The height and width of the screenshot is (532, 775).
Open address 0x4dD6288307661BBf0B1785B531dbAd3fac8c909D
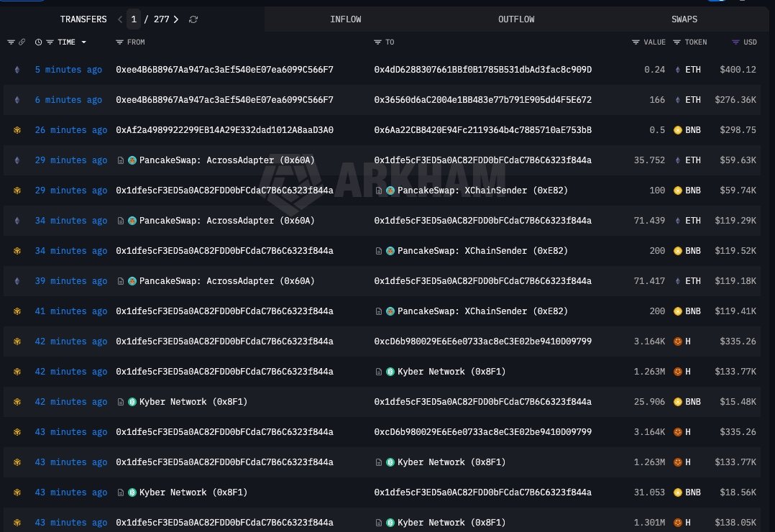click(483, 70)
